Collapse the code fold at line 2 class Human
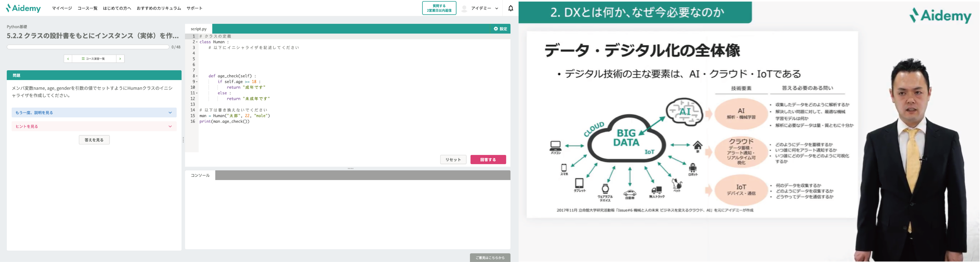 pos(197,42)
